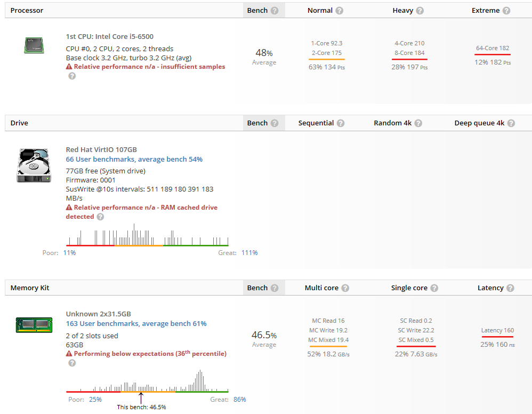The width and height of the screenshot is (532, 414).
Task: Click the question mark beside Single core
Action: (x=434, y=288)
